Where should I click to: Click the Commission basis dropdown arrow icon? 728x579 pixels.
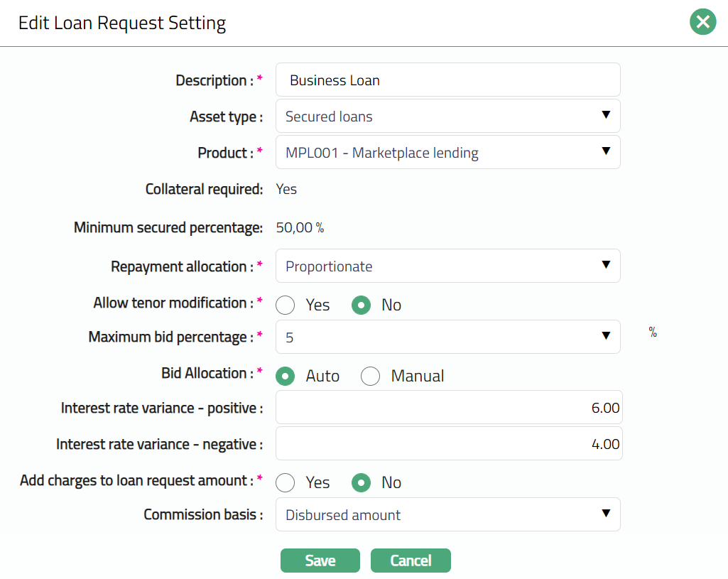(x=606, y=514)
